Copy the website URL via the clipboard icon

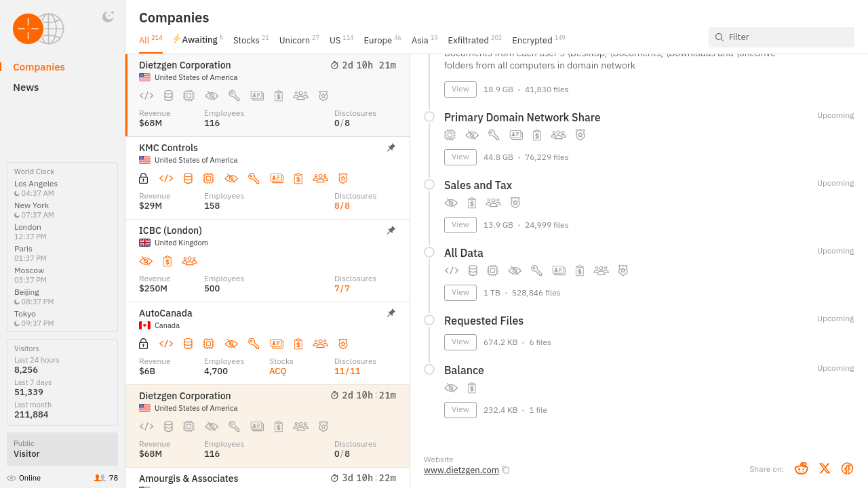[506, 470]
